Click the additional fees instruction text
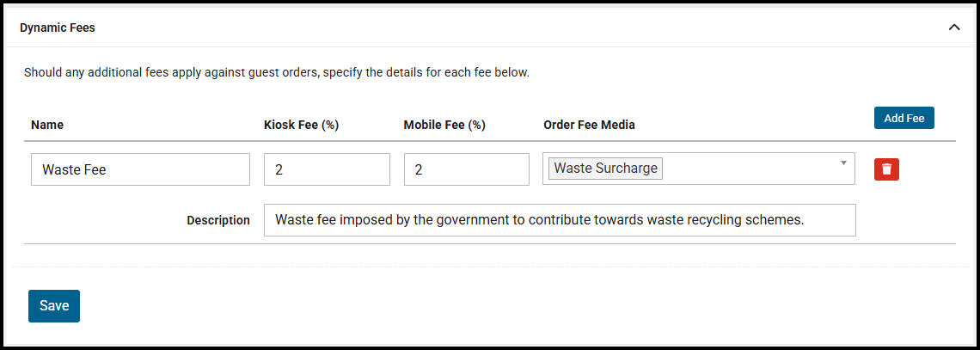Screen dimensions: 980x350 pyautogui.click(x=277, y=72)
